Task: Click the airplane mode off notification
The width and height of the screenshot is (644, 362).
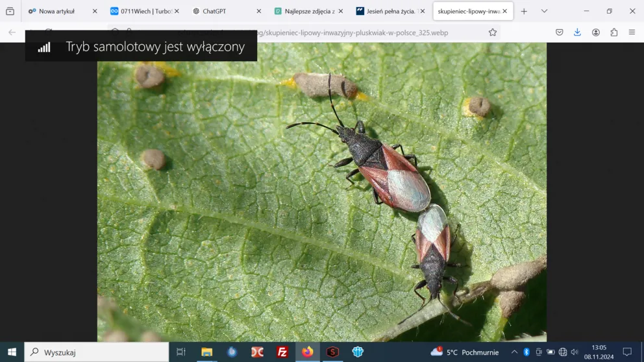Action: [x=141, y=46]
